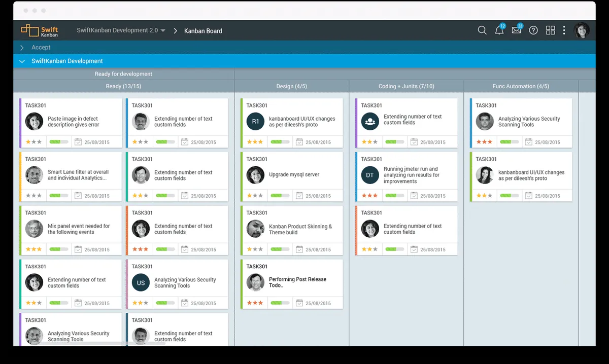Click calendar icon on Performing Post Release card
Screen dimensions: 609x364
299,303
